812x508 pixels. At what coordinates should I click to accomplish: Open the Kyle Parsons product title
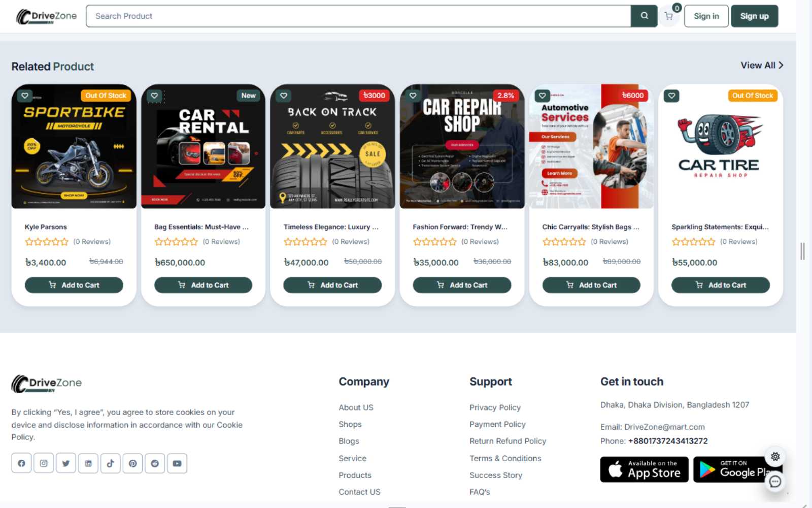[46, 227]
